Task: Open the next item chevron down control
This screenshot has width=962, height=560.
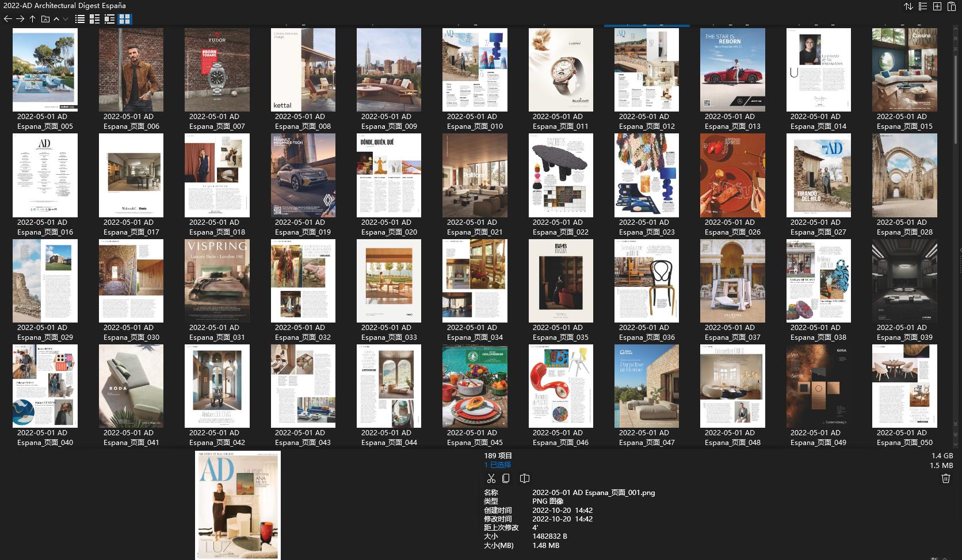Action: pos(65,19)
